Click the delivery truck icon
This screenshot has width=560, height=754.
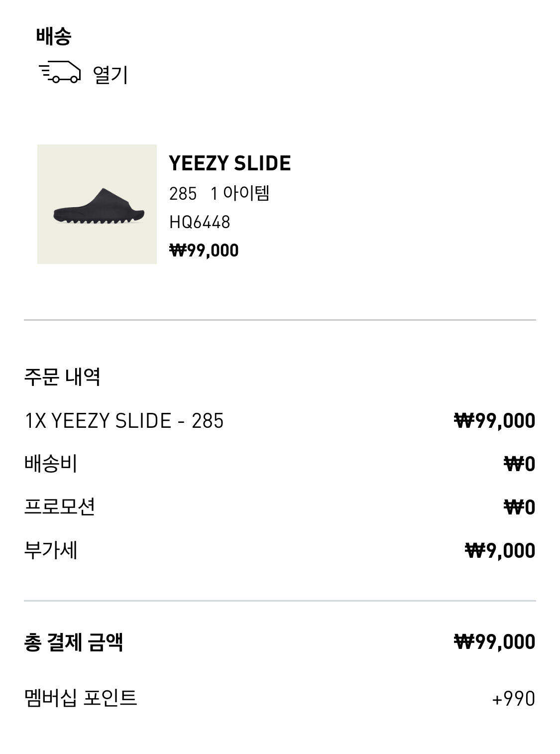point(60,73)
